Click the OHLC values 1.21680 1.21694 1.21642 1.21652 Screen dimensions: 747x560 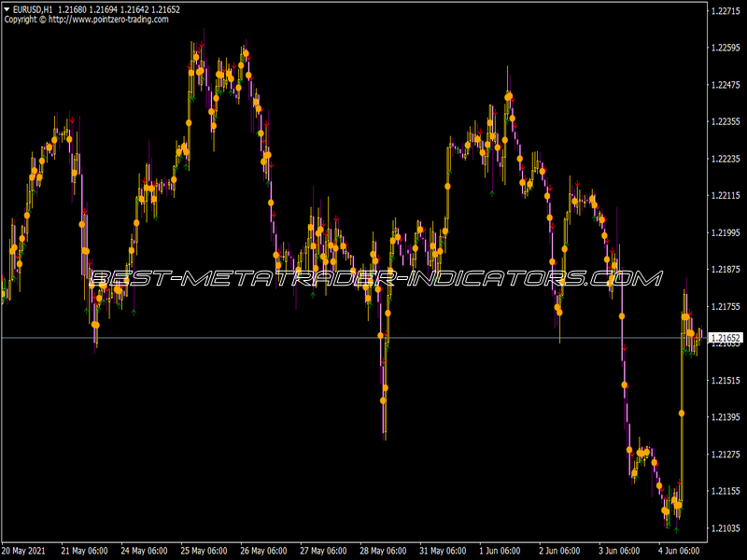pyautogui.click(x=120, y=9)
